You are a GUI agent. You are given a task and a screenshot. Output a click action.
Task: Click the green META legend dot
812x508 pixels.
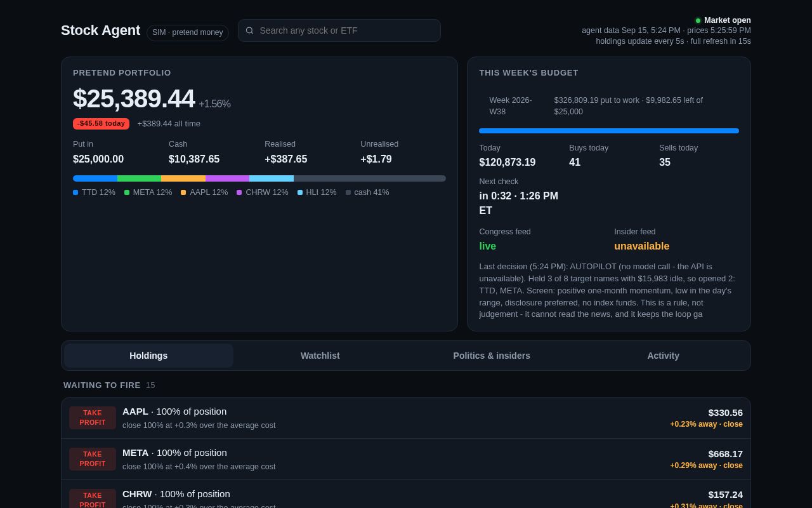pyautogui.click(x=127, y=192)
